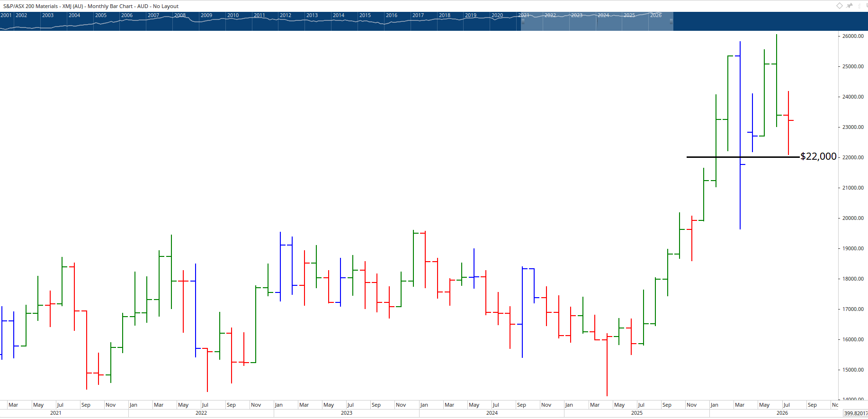Click the 17000.00 price axis label

pos(853,309)
